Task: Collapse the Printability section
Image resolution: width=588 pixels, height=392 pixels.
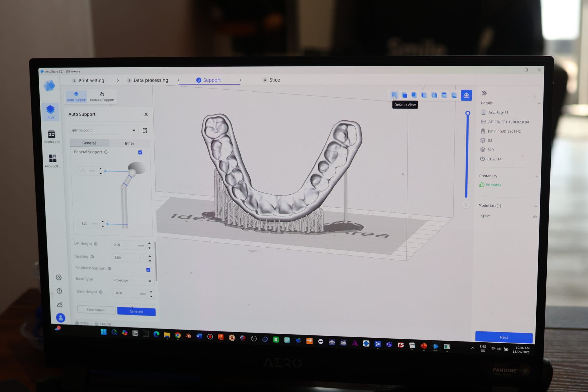Action: coord(537,176)
